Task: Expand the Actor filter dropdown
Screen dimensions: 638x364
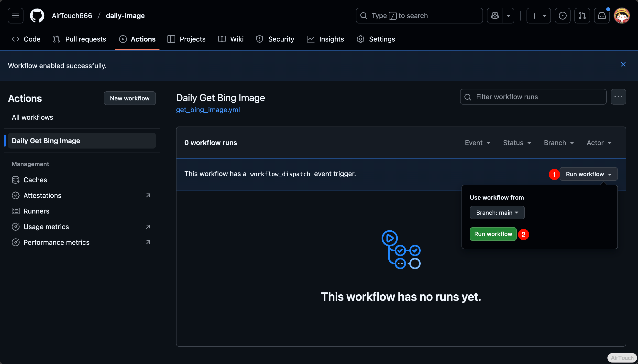Action: (x=599, y=143)
